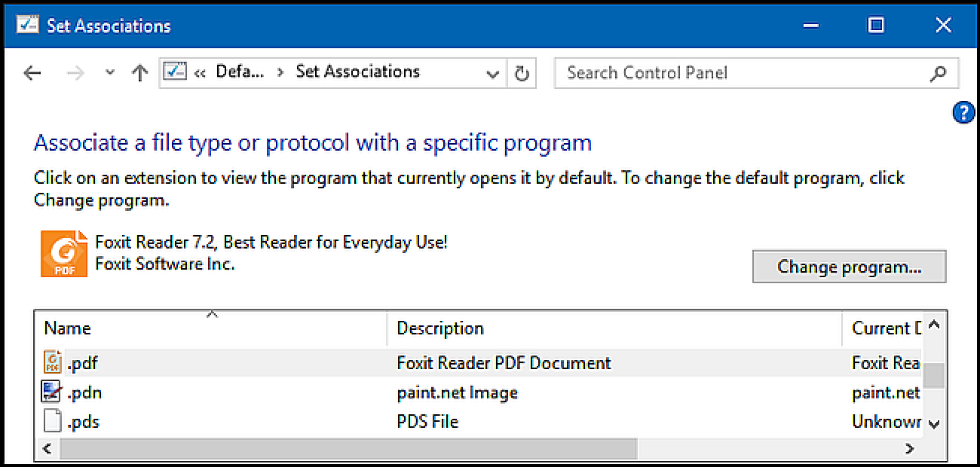Sort list by the Description column header
The image size is (980, 467).
[x=440, y=328]
